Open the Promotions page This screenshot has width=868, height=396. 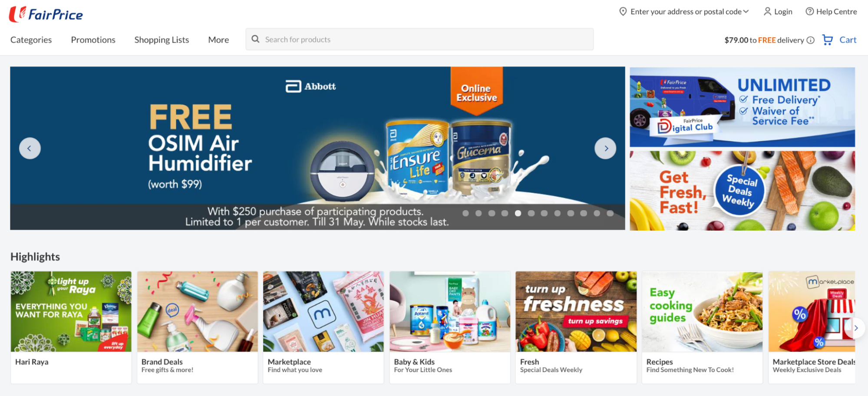[93, 40]
